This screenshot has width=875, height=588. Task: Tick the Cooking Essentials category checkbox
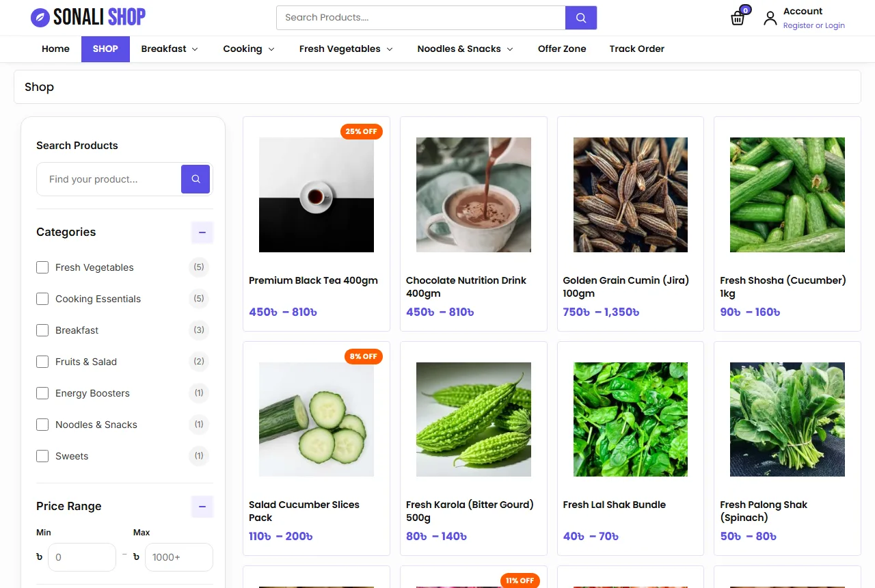(42, 299)
